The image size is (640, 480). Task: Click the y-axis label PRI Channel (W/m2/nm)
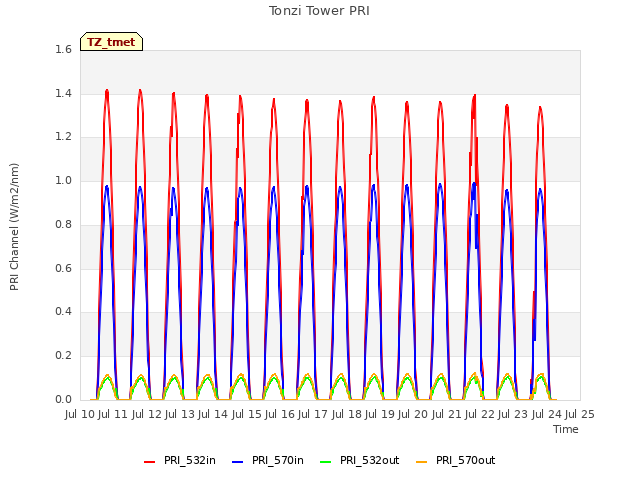tap(14, 227)
